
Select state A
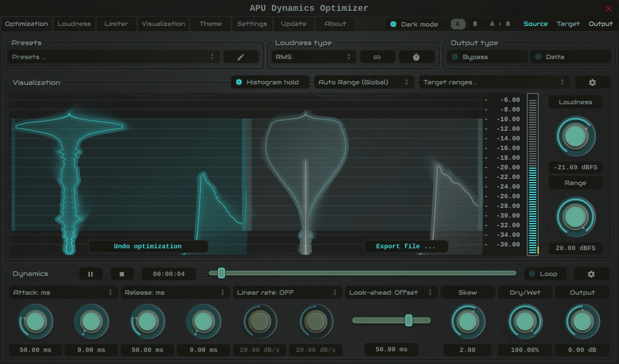click(x=457, y=24)
